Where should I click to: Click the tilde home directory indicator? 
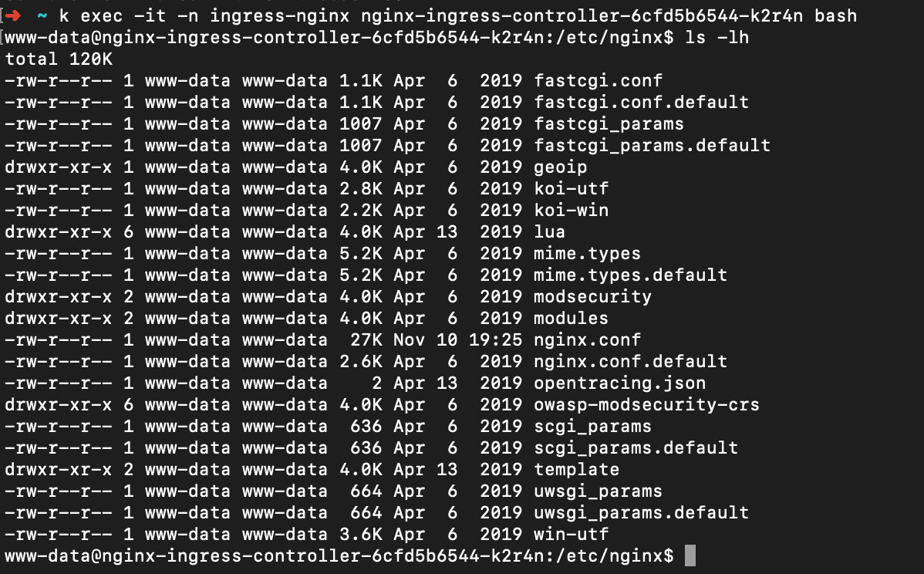coord(42,15)
